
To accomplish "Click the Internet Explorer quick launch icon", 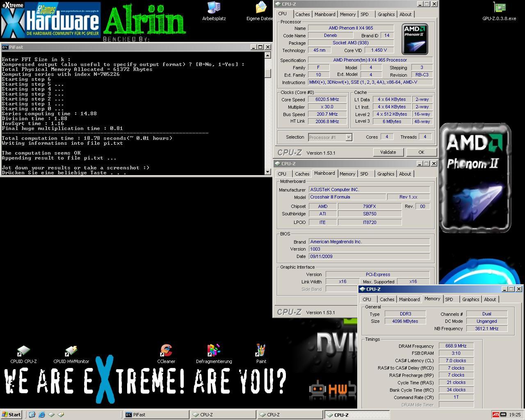I will 42,415.
